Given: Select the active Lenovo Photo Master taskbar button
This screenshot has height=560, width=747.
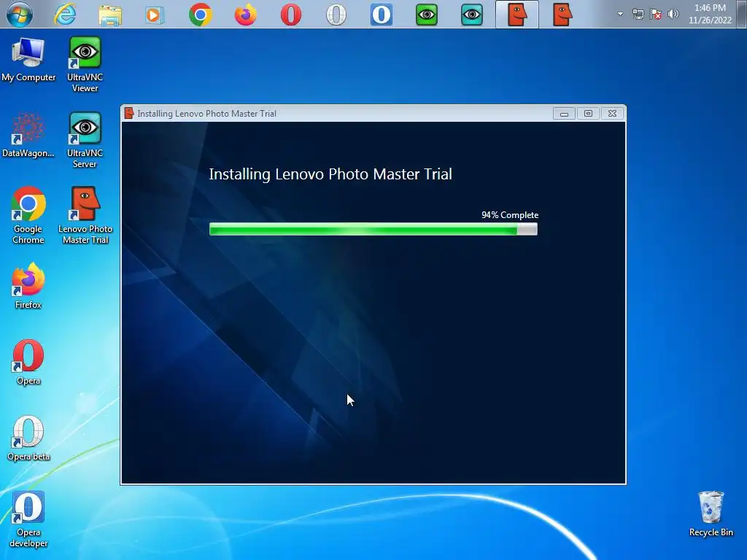Looking at the screenshot, I should [517, 15].
